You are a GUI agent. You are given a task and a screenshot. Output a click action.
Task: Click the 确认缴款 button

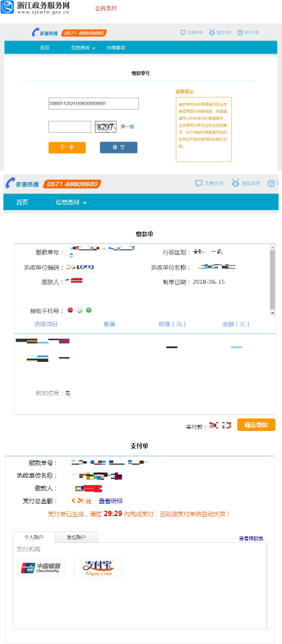click(x=256, y=425)
